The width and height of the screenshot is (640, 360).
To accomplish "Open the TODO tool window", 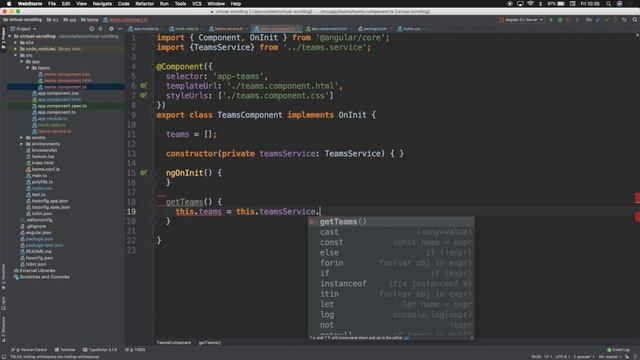I will click(135, 350).
